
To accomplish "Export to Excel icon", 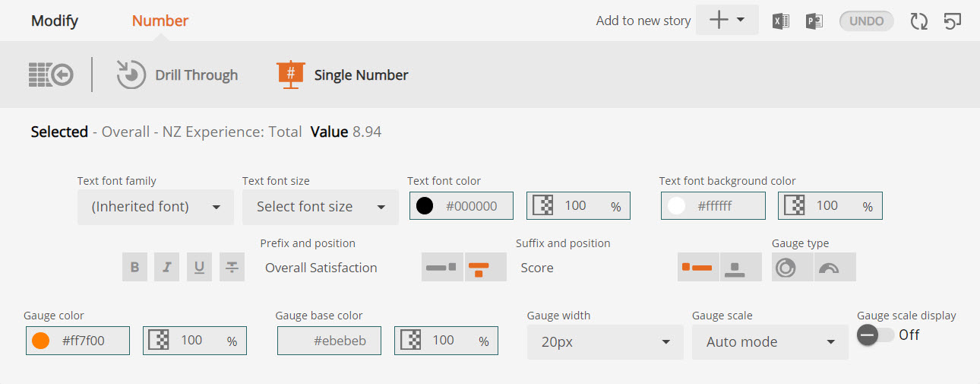I will pyautogui.click(x=780, y=21).
